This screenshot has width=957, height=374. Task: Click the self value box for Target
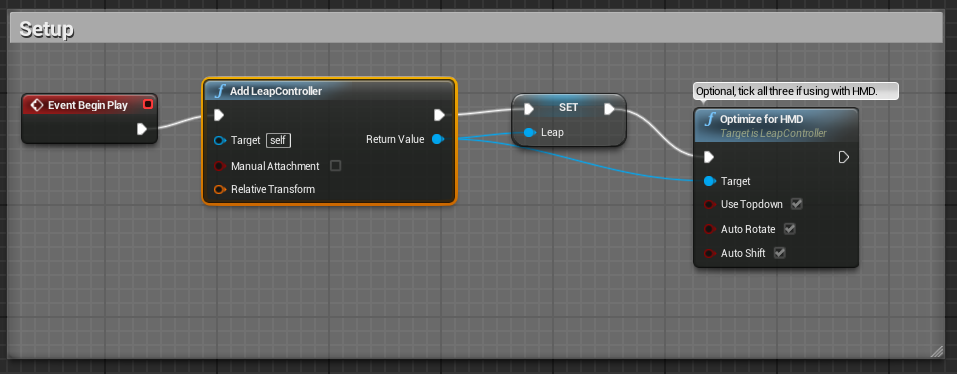tap(278, 140)
